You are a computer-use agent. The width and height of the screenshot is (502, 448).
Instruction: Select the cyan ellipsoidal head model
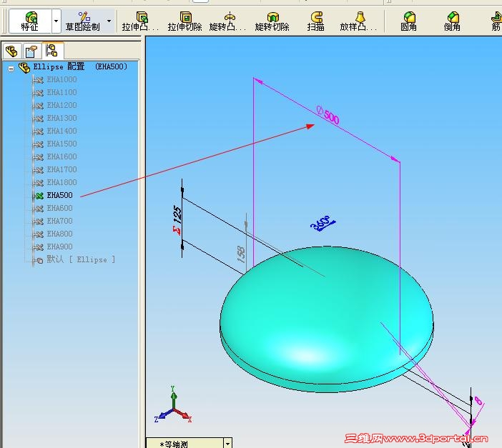point(327,319)
